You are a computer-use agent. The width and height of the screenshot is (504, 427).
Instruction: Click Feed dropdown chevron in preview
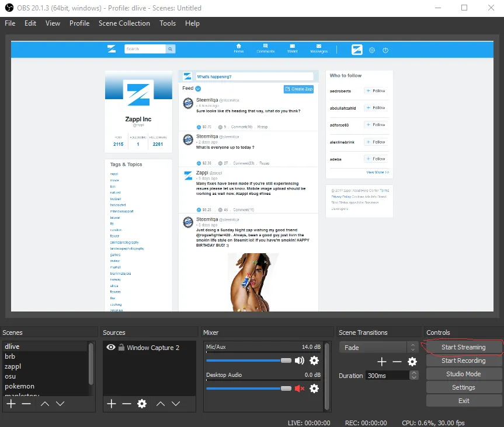tap(198, 89)
